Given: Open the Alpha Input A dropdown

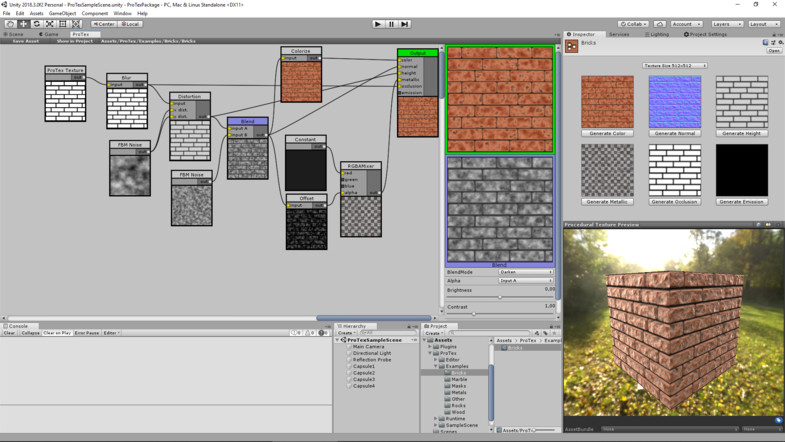Looking at the screenshot, I should pyautogui.click(x=526, y=281).
